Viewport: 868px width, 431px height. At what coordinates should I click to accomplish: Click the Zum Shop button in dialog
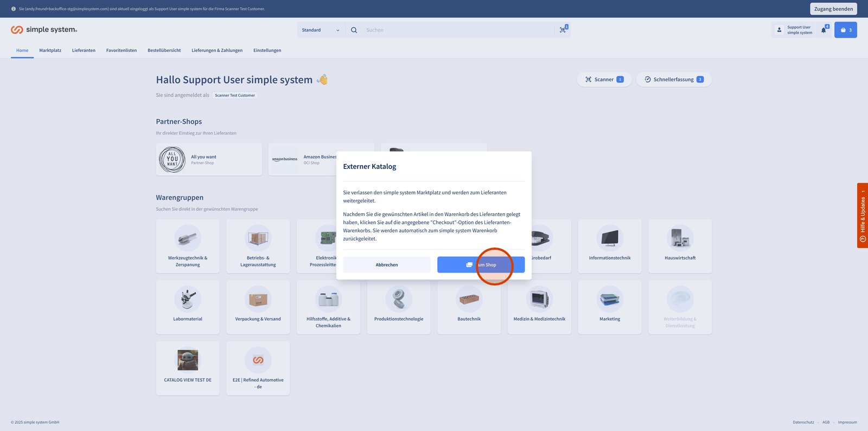(x=481, y=265)
